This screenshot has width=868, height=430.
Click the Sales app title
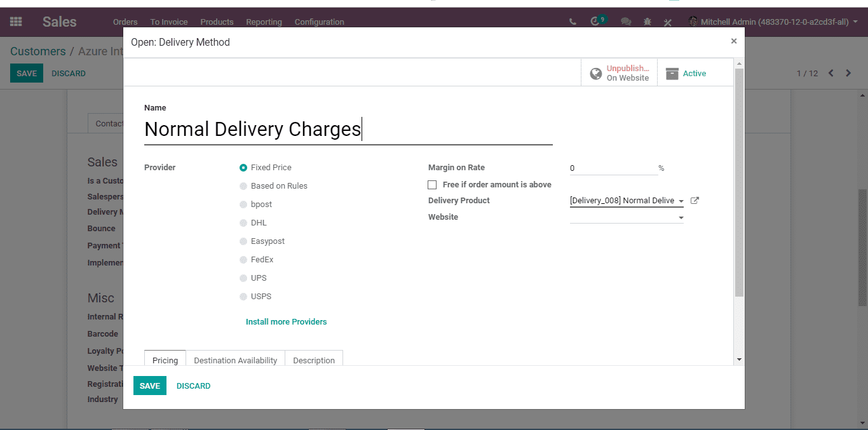[60, 22]
